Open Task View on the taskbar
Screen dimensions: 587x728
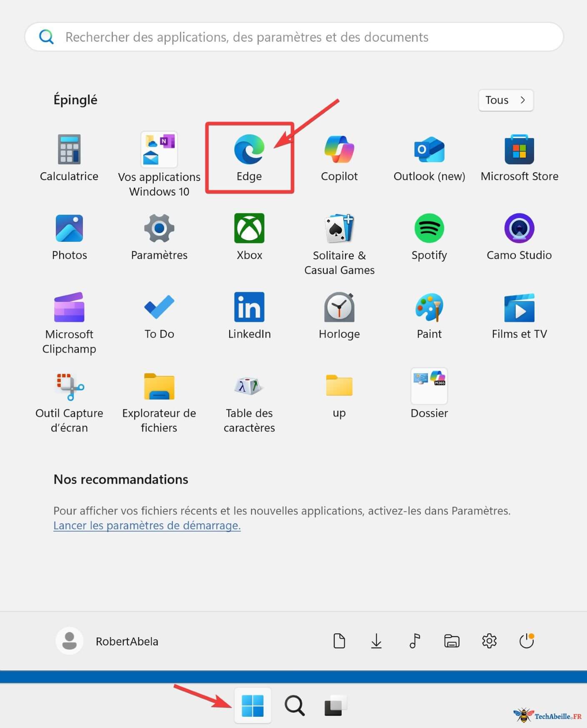[x=335, y=706]
